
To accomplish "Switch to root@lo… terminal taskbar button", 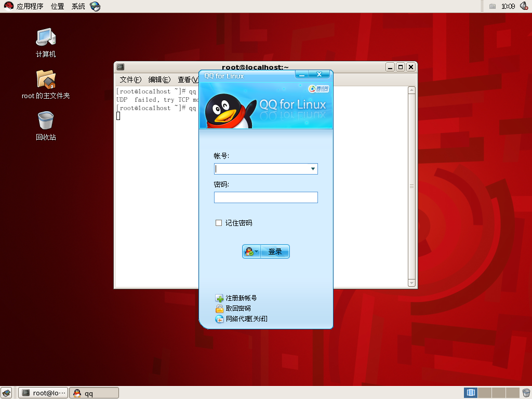I will coord(43,393).
